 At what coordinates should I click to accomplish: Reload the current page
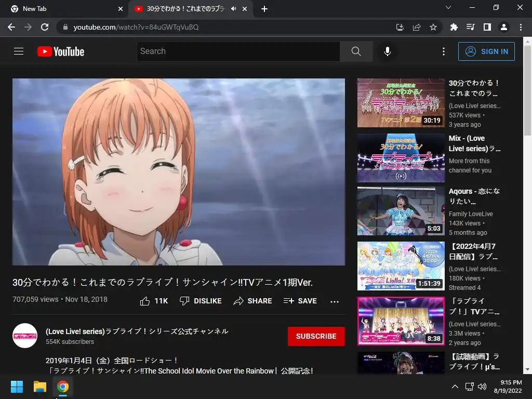pyautogui.click(x=45, y=27)
